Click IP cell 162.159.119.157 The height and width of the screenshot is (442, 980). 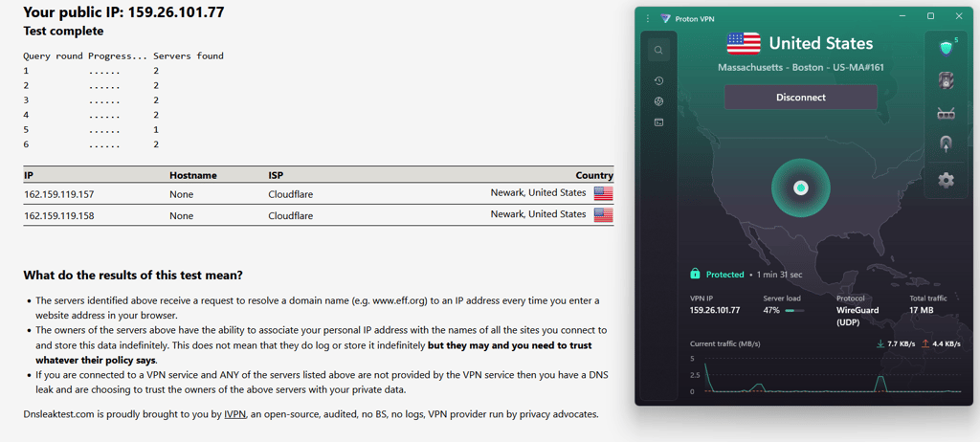point(58,194)
